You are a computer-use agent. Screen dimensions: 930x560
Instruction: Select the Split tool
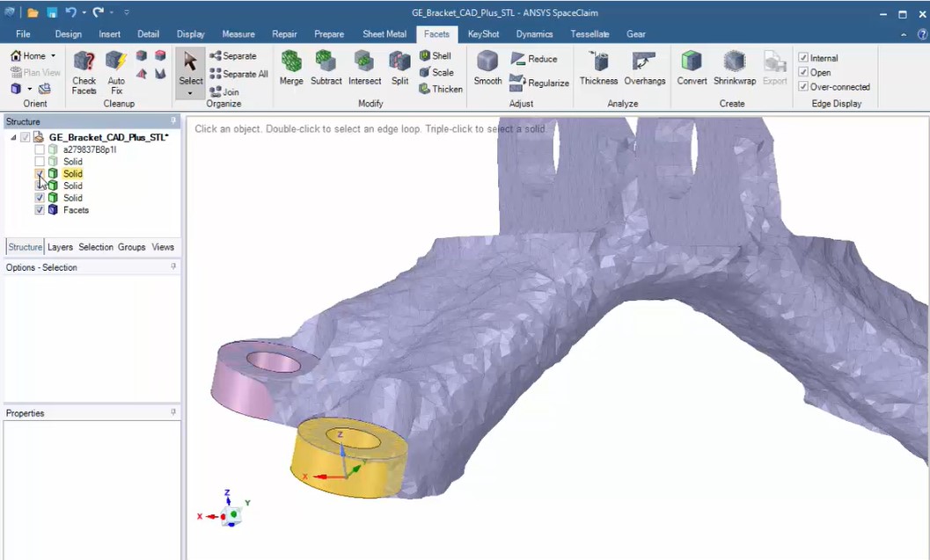pos(399,69)
